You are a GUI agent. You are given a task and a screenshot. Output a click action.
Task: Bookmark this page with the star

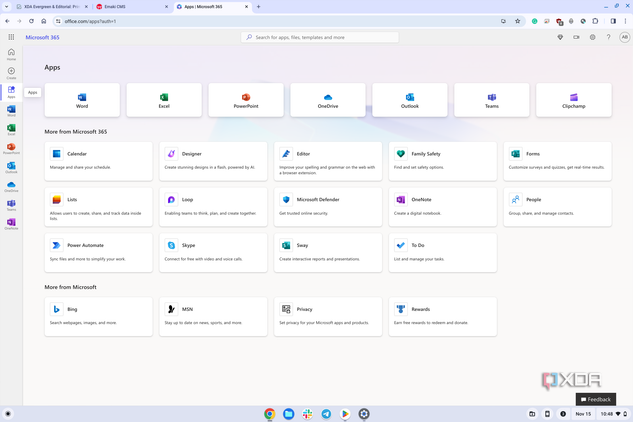[x=518, y=21]
